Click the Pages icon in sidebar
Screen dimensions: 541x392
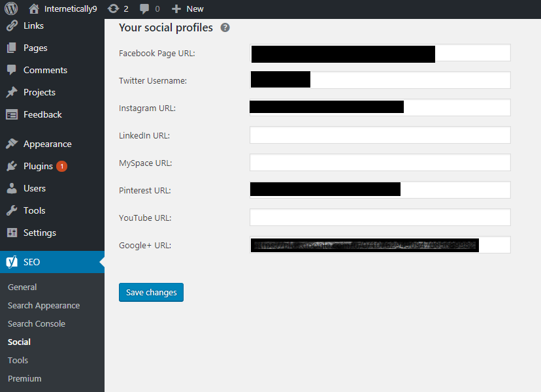(12, 48)
